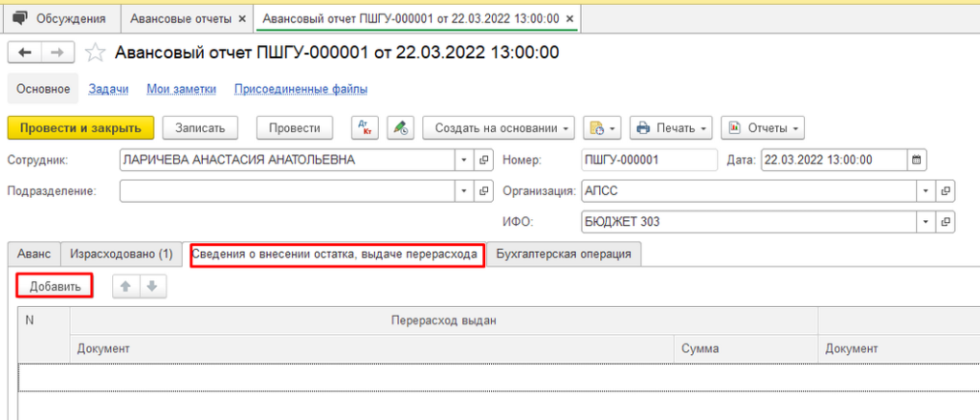
Task: Expand the Сотрудник dropdown list
Action: click(464, 160)
